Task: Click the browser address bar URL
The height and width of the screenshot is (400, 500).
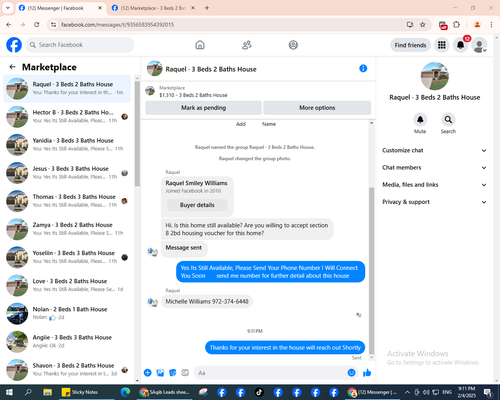Action: tap(117, 24)
